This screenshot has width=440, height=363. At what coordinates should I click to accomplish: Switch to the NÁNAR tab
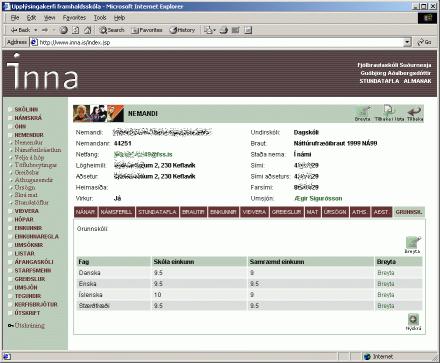(x=86, y=212)
